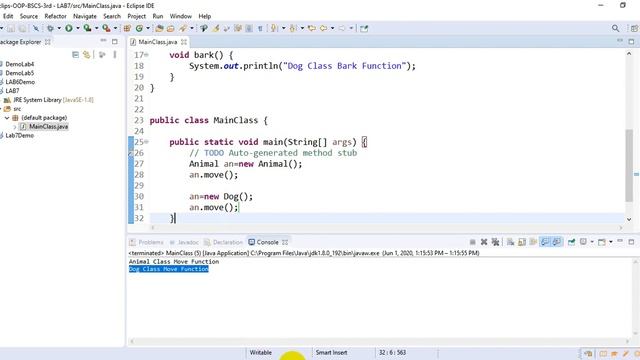Toggle Word Wrap in Console toolbar

533,242
